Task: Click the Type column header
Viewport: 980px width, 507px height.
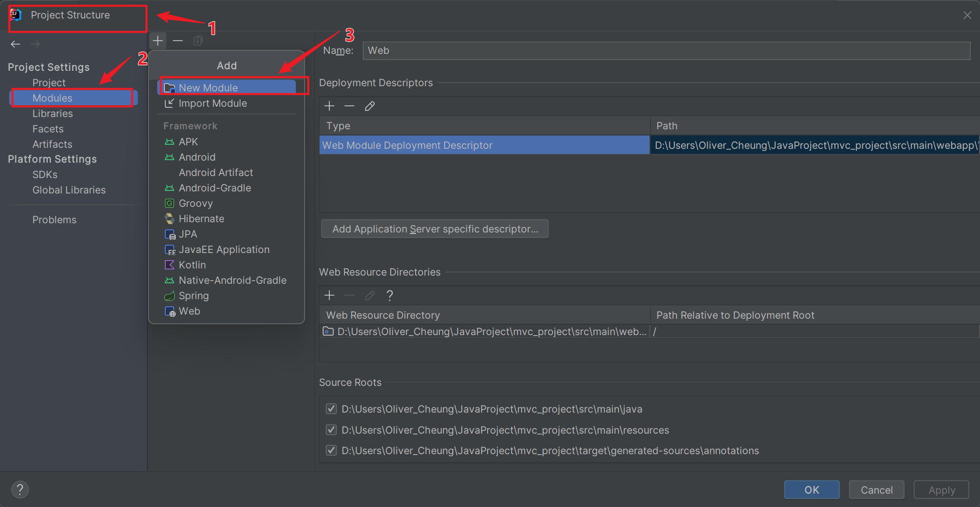Action: pos(484,126)
